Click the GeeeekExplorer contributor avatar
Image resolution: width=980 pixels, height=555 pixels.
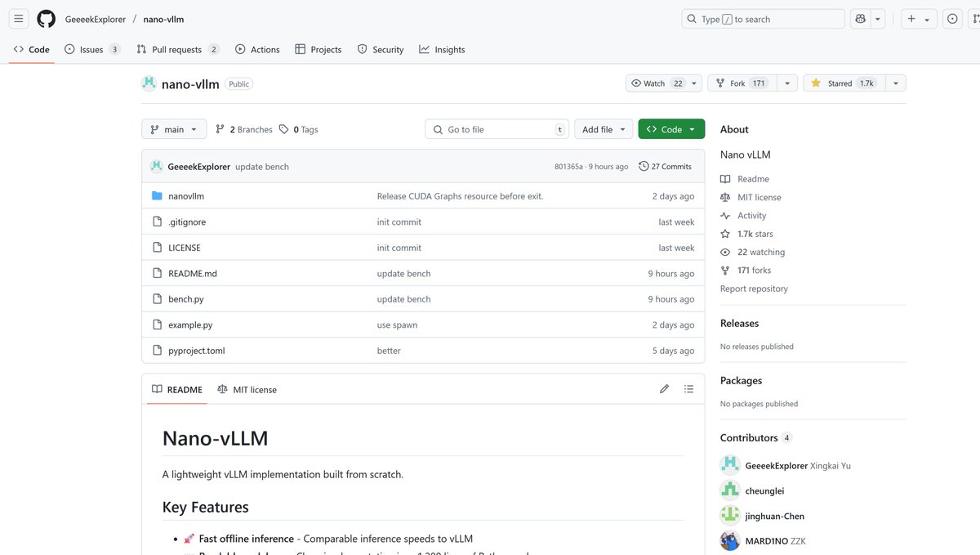click(x=730, y=465)
